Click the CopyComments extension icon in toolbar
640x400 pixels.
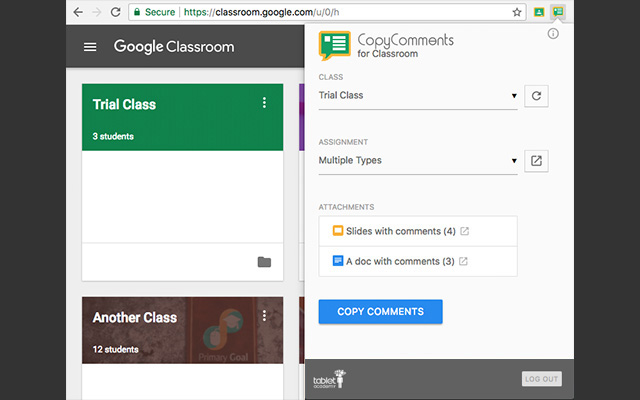[559, 12]
